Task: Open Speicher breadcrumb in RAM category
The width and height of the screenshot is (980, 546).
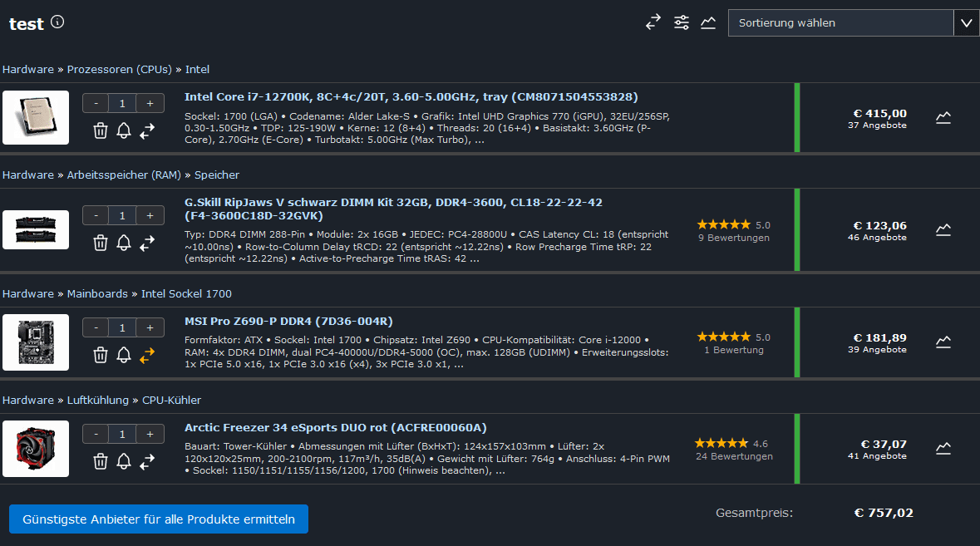Action: point(217,175)
